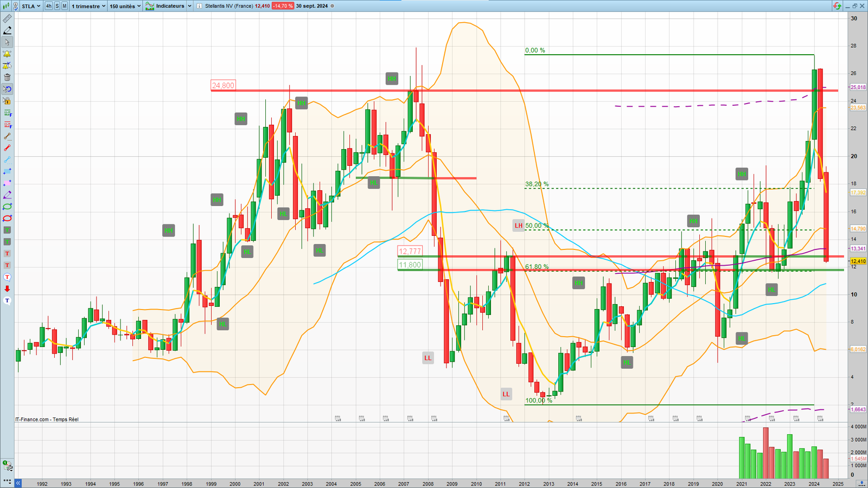Image resolution: width=868 pixels, height=488 pixels.
Task: Click the 6,0162 axis tag
Action: click(858, 350)
